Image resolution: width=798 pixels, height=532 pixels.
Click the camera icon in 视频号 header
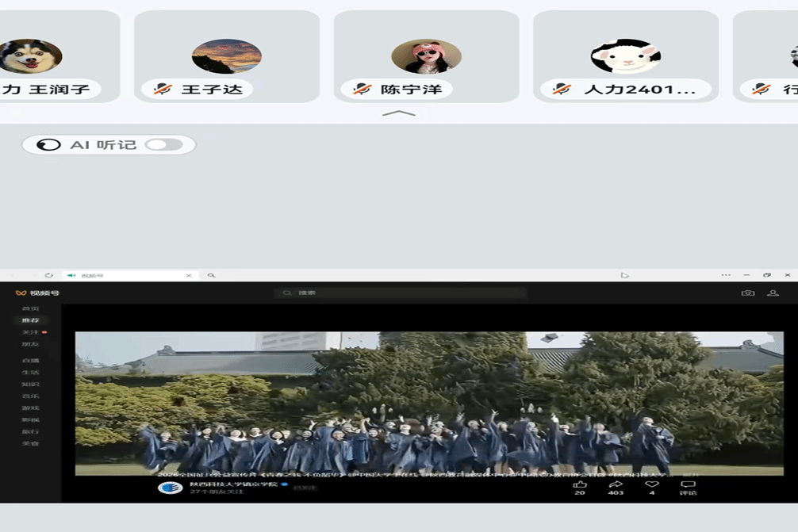tap(747, 293)
